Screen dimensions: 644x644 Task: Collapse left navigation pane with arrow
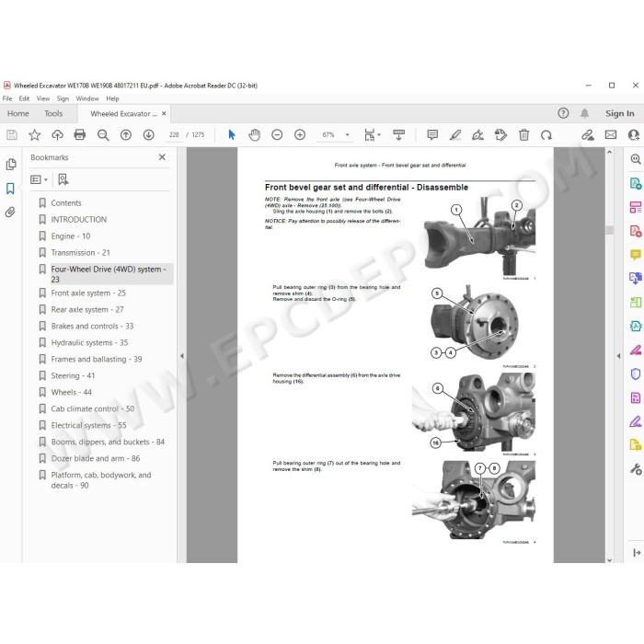182,356
